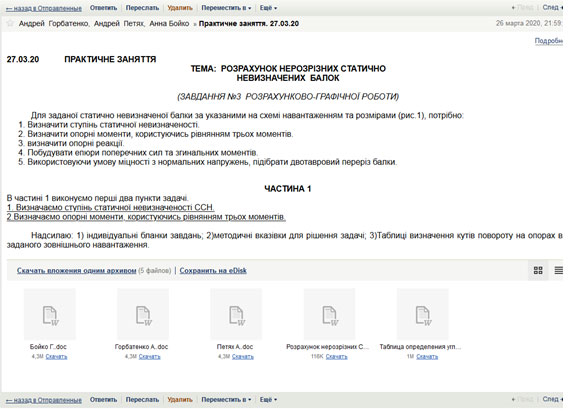Viewport: 571px width, 411px height.
Task: Open Розрахунок нерозрізних attachment icon
Action: 329,315
